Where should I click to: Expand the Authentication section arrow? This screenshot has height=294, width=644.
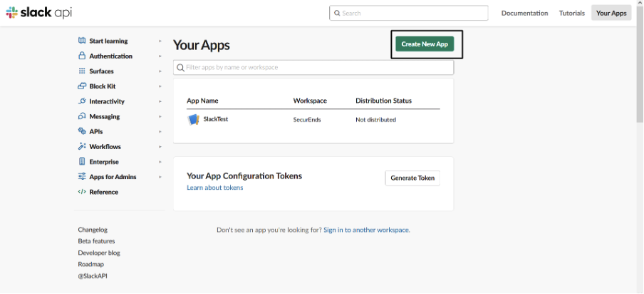(x=160, y=56)
